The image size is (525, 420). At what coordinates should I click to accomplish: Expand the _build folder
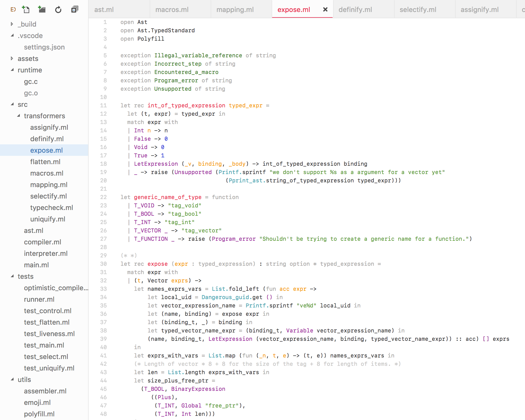tap(12, 24)
